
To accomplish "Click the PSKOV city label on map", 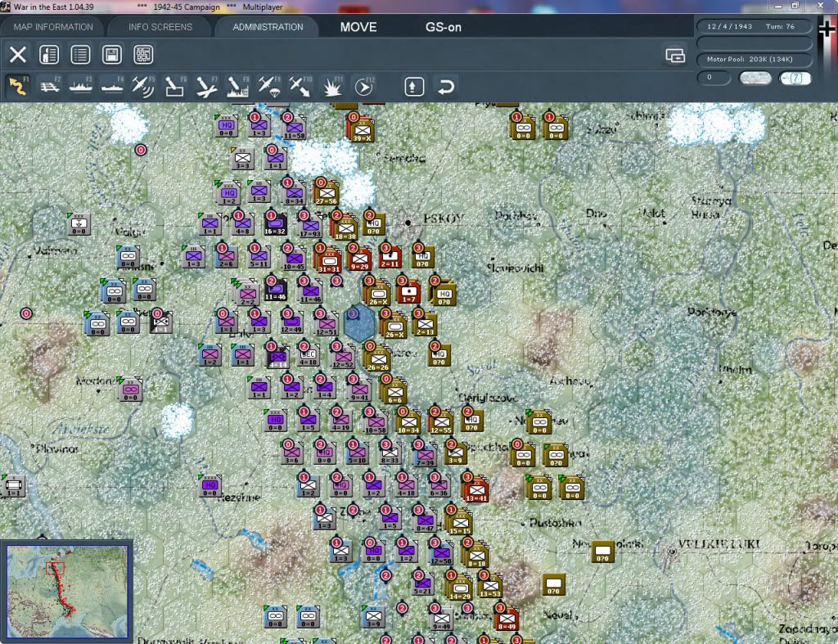I will pos(444,218).
